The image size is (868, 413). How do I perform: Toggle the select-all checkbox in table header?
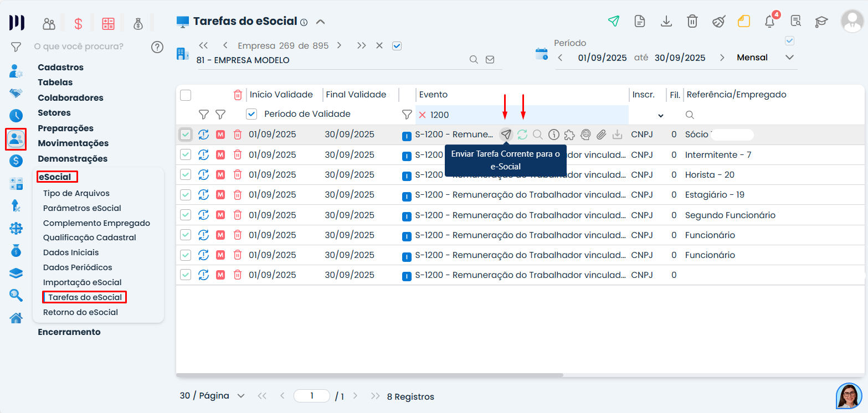pyautogui.click(x=186, y=95)
